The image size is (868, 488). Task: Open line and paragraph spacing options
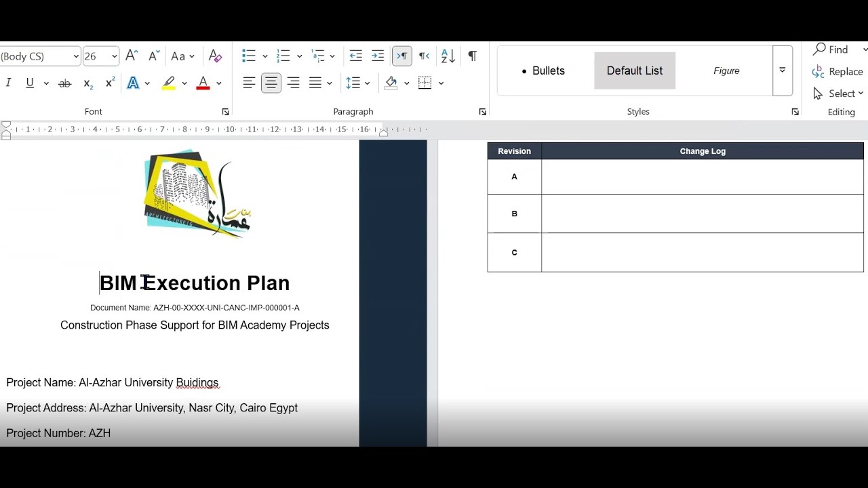(353, 83)
